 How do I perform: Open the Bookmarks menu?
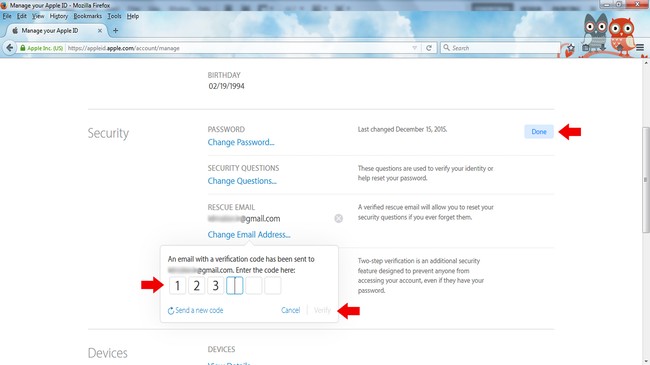(x=87, y=16)
